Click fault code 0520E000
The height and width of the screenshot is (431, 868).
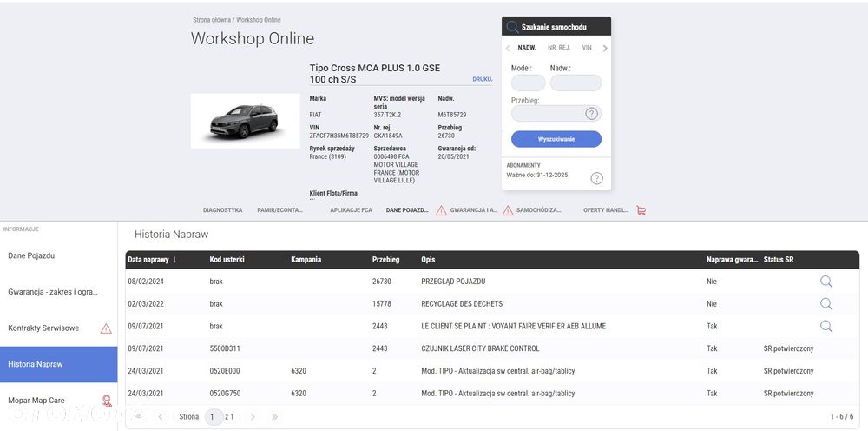[225, 371]
